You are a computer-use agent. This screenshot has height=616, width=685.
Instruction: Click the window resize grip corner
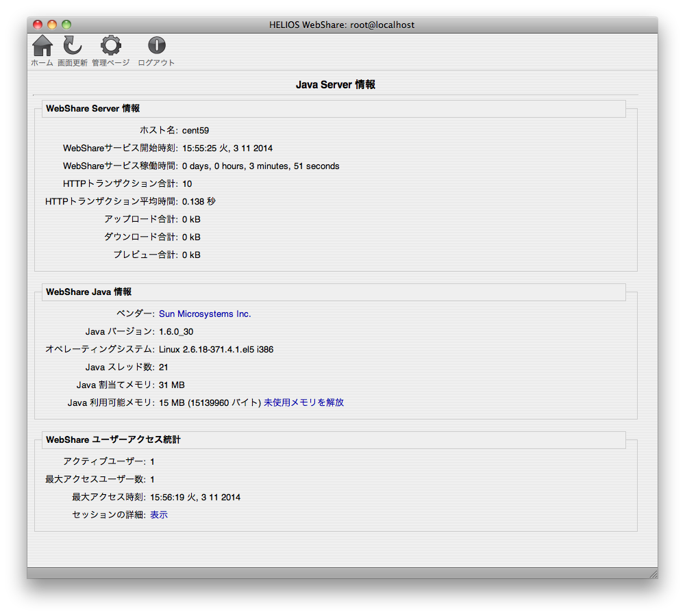click(x=653, y=574)
